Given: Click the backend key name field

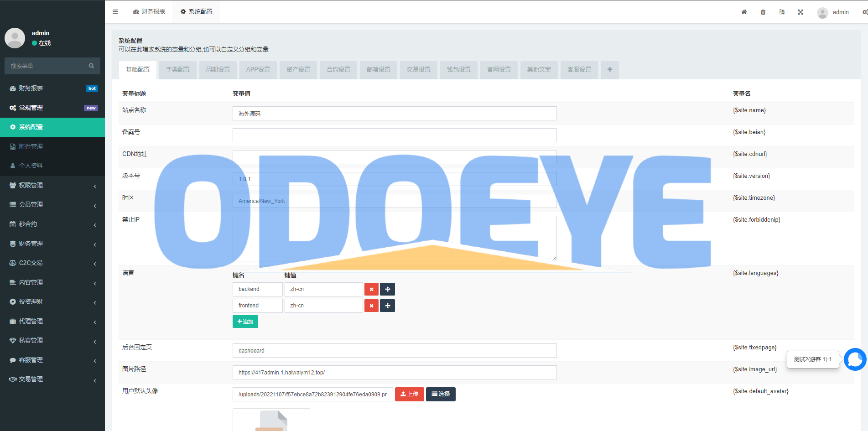Looking at the screenshot, I should click(x=258, y=289).
